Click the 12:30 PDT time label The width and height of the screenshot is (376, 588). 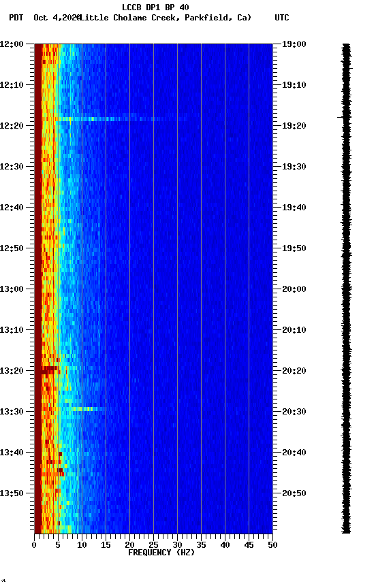(x=12, y=167)
